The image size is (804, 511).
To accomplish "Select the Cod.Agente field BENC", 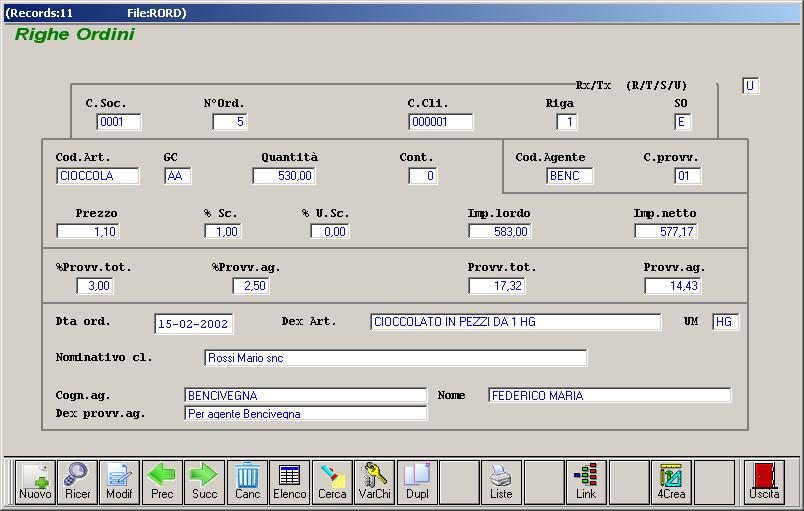I will (569, 176).
